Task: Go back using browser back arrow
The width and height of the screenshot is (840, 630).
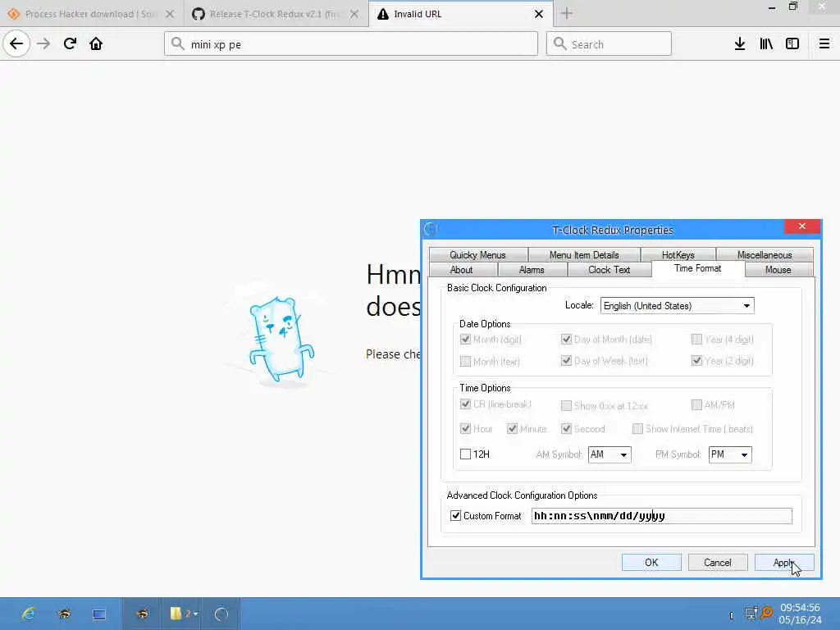Action: coord(16,43)
